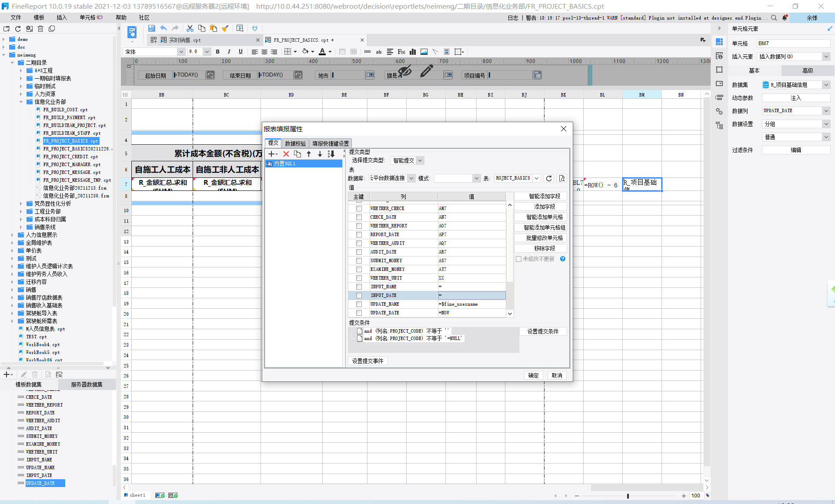Open the notifications bell icon
Image resolution: width=835 pixels, height=504 pixels.
[x=785, y=18]
